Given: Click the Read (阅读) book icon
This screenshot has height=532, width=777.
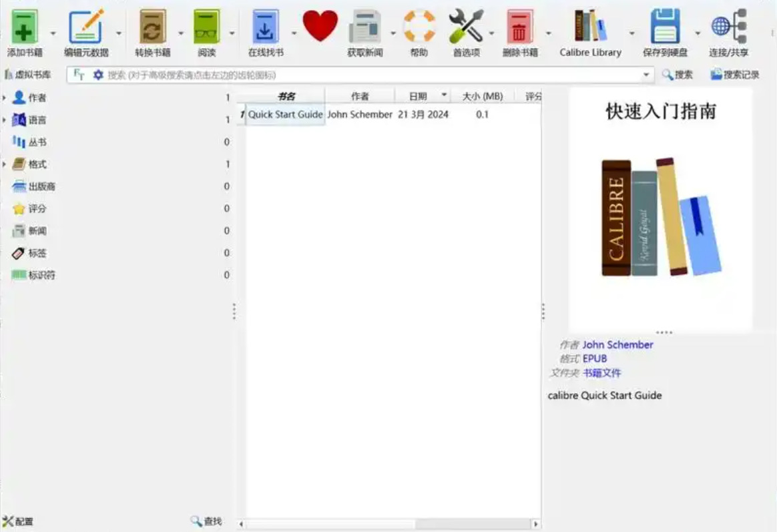Looking at the screenshot, I should pyautogui.click(x=206, y=28).
